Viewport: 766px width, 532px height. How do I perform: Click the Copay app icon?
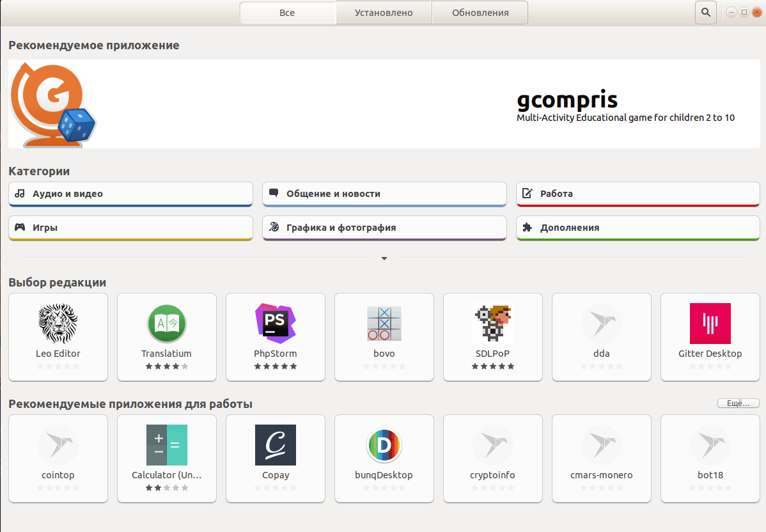(276, 444)
